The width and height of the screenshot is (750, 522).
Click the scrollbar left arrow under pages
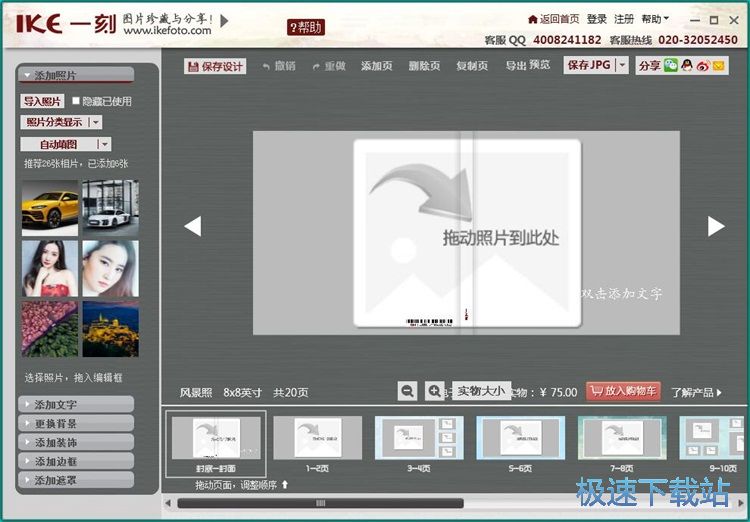pos(168,503)
